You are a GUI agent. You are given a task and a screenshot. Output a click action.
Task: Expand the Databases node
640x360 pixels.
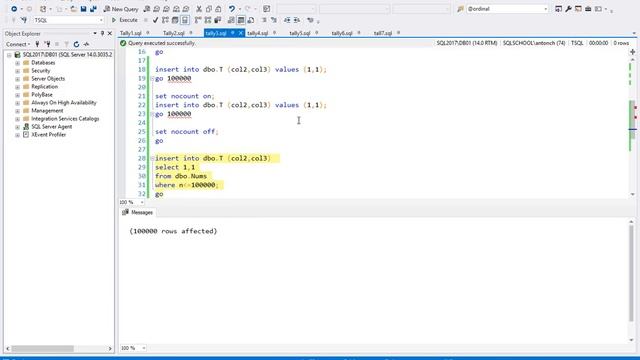(x=18, y=63)
